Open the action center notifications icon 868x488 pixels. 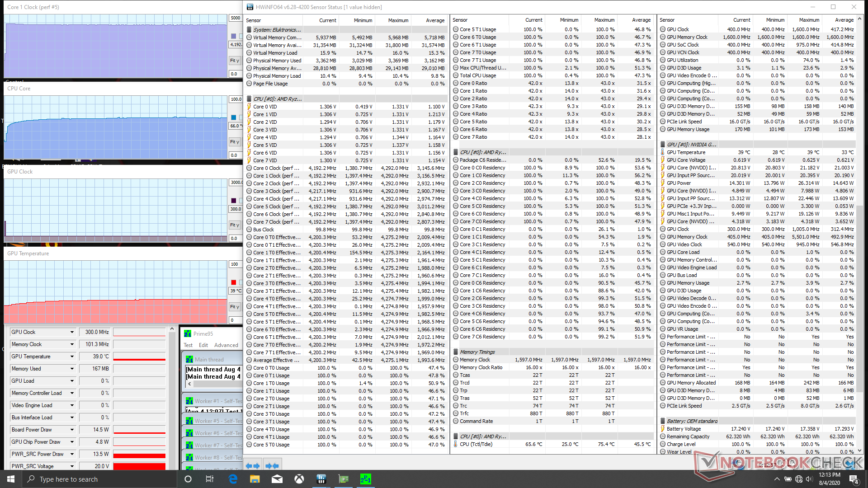854,479
